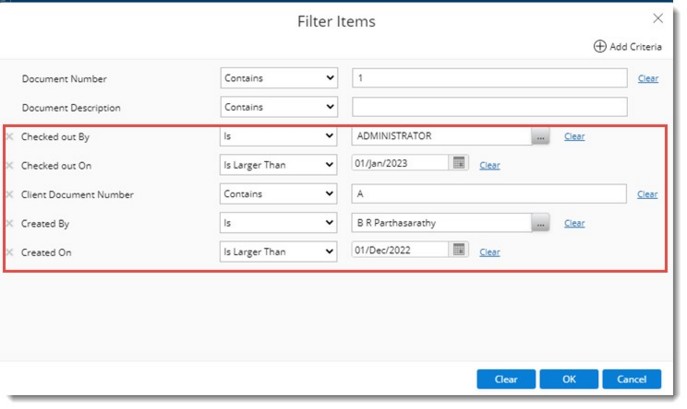Open the Created By 'Is' operator dropdown

click(x=278, y=223)
